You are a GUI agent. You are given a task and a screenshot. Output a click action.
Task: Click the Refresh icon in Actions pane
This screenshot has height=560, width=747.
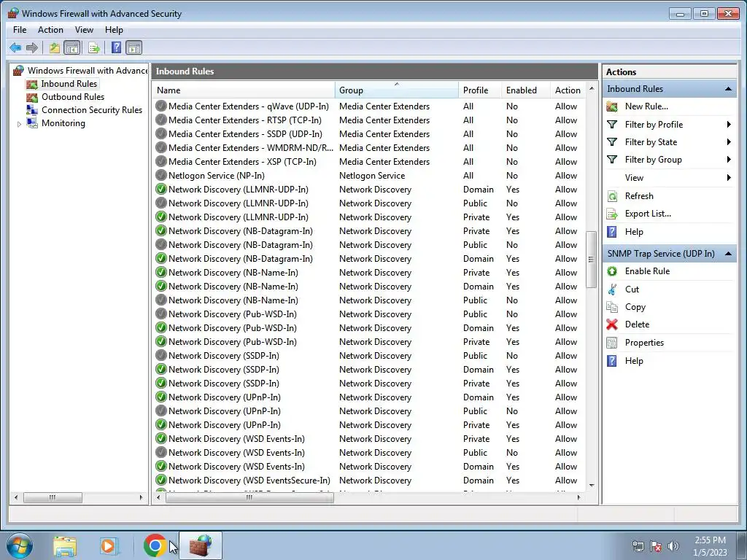coord(612,195)
